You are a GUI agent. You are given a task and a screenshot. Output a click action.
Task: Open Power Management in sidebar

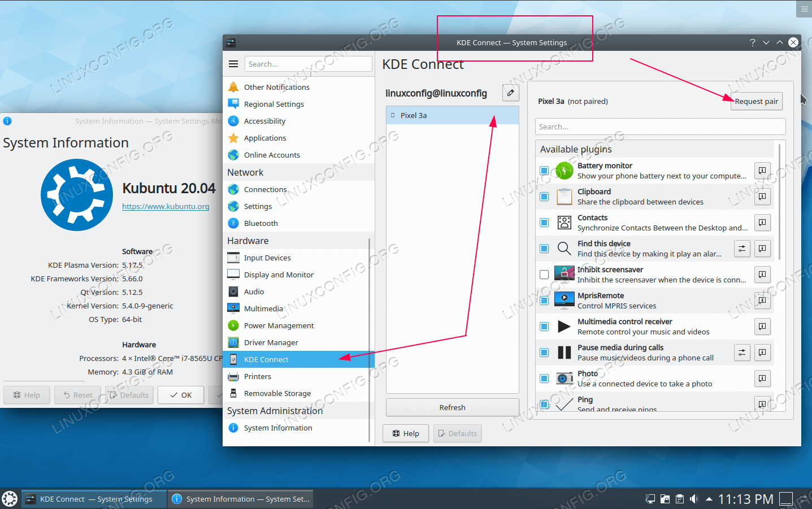pyautogui.click(x=296, y=325)
